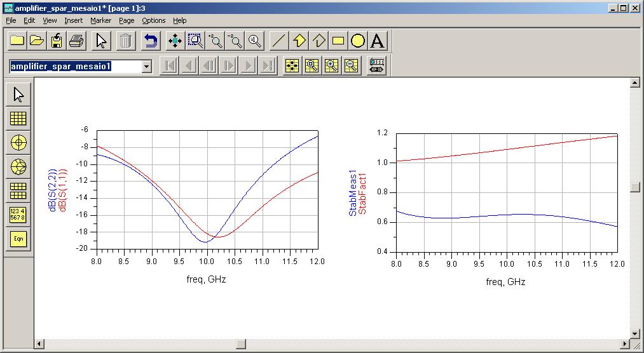Click the horizontal scrollbar left arrow

[39, 343]
